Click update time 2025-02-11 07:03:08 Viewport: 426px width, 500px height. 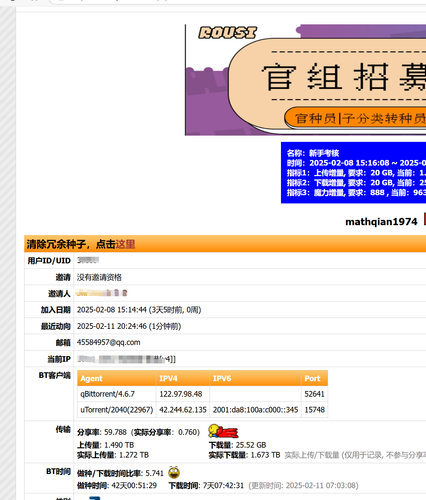(320, 485)
